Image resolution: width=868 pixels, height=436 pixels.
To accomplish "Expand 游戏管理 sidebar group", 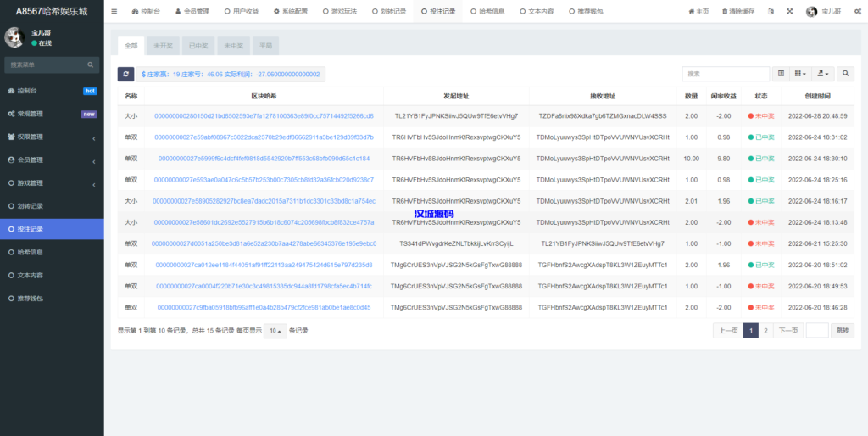I will (x=52, y=183).
